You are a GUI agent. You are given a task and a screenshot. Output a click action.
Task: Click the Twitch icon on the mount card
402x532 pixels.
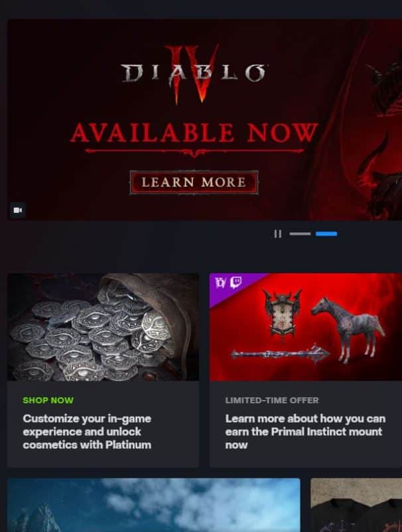click(236, 282)
